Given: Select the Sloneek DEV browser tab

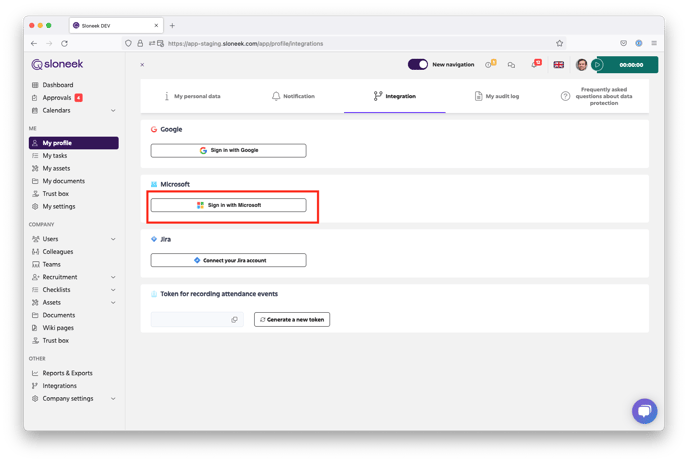Looking at the screenshot, I should click(116, 25).
